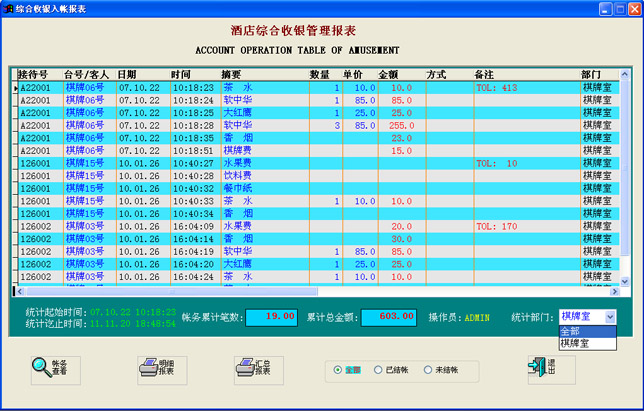Select the 已结帐 radio option
644x411 pixels.
pyautogui.click(x=379, y=369)
